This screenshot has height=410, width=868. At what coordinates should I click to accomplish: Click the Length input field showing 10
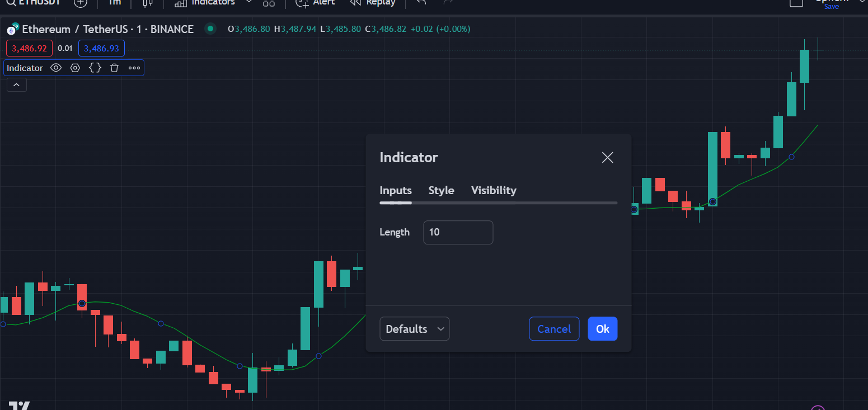pyautogui.click(x=458, y=232)
